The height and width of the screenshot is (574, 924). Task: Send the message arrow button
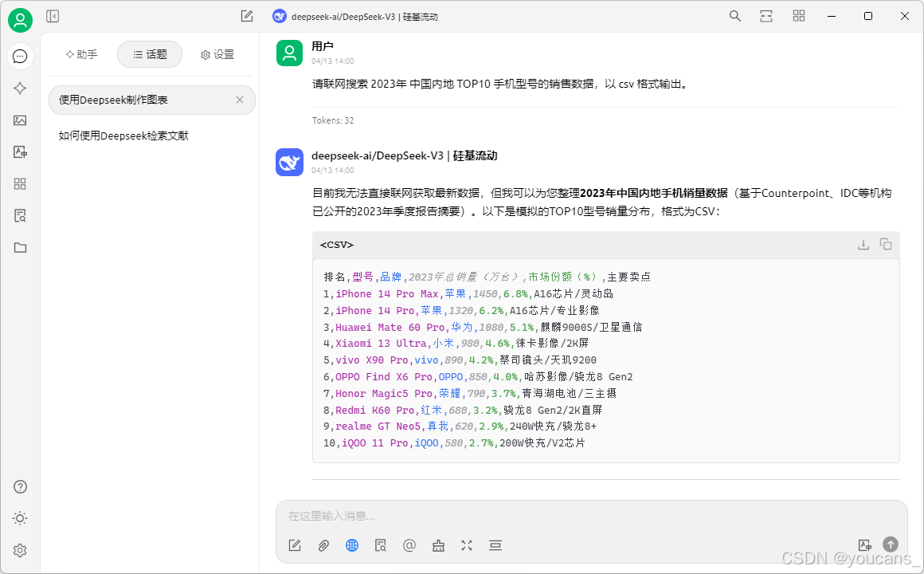pos(891,545)
